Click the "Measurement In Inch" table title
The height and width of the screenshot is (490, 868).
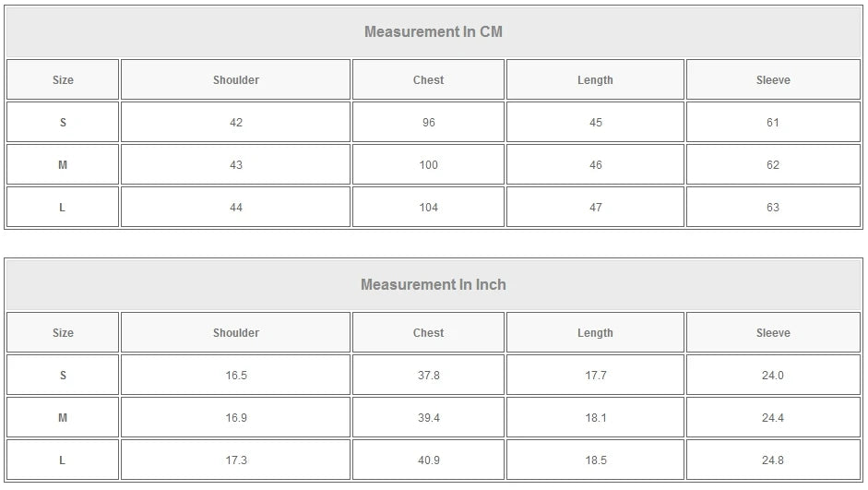[433, 285]
